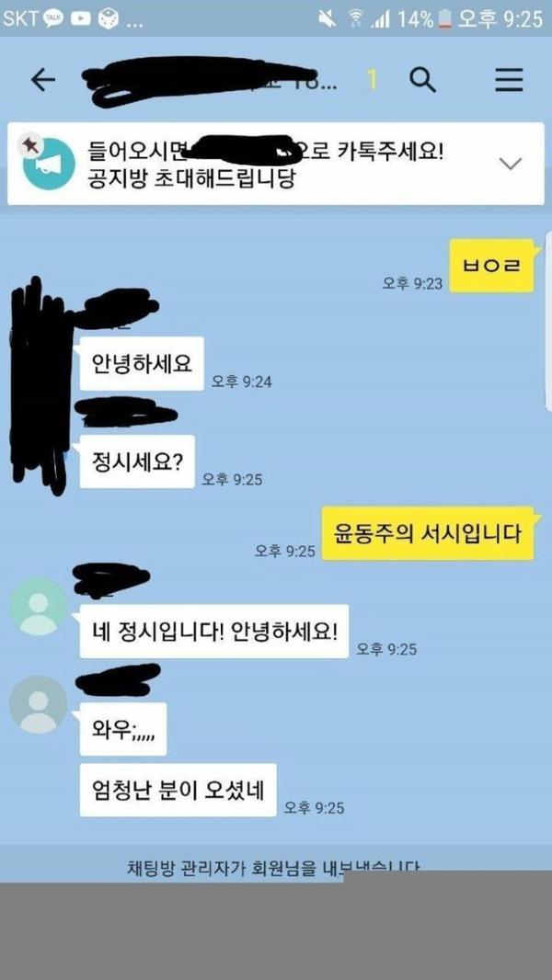Open the pinned notice about 공지방 초대
Screen dimensions: 552x980
[x=276, y=164]
